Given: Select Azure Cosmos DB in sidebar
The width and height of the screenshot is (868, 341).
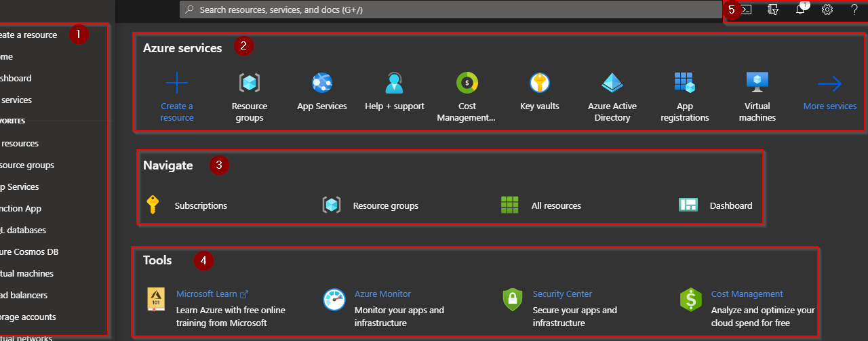Looking at the screenshot, I should click(28, 252).
